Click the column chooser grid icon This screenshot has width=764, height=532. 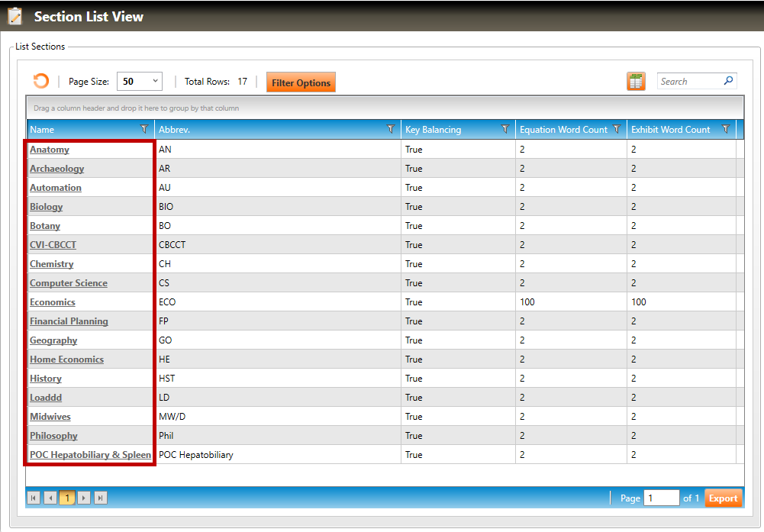pos(636,82)
